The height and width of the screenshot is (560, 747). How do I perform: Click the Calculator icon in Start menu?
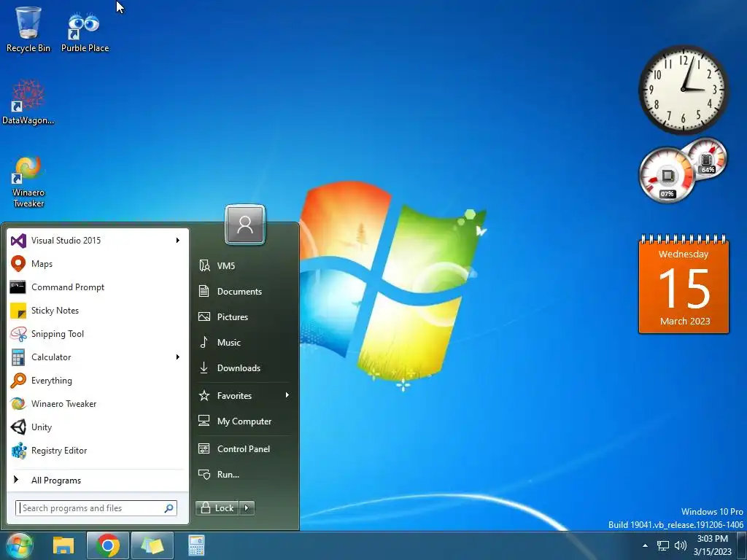[x=18, y=357]
